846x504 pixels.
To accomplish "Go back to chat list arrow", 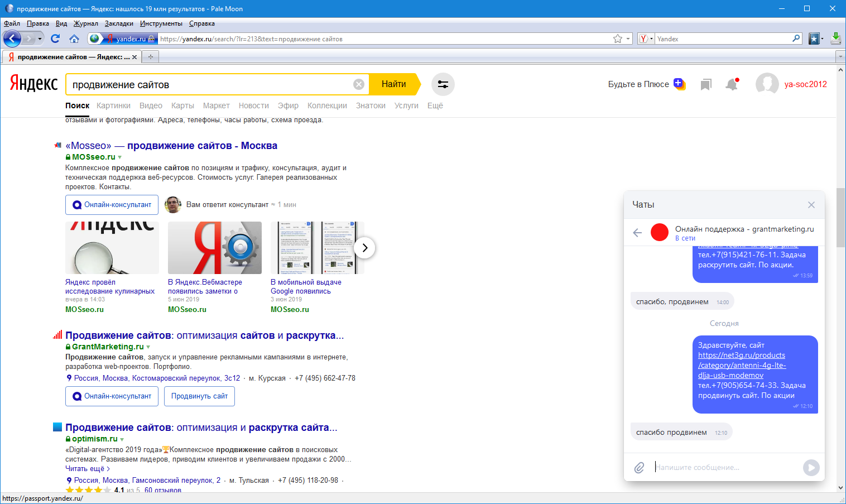I will [637, 233].
